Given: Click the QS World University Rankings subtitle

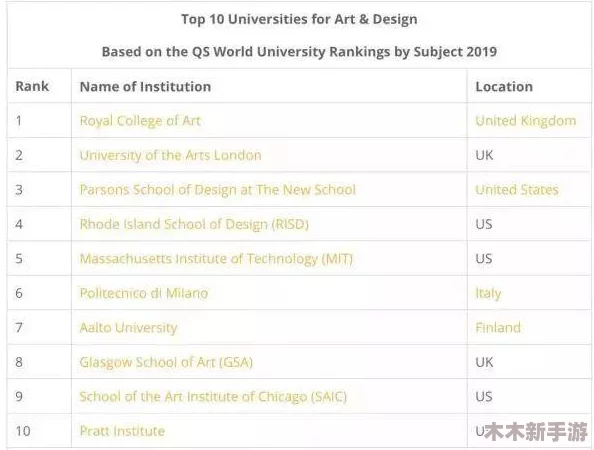Looking at the screenshot, I should (x=299, y=52).
